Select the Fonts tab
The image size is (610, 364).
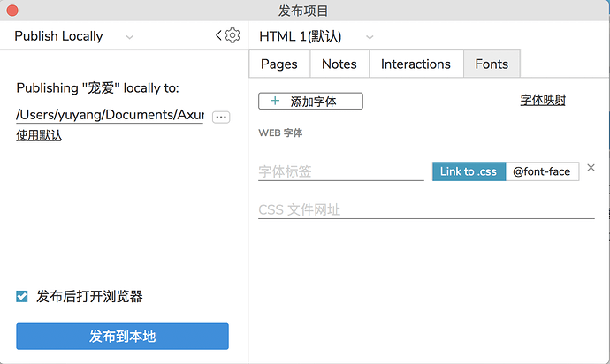tap(492, 64)
